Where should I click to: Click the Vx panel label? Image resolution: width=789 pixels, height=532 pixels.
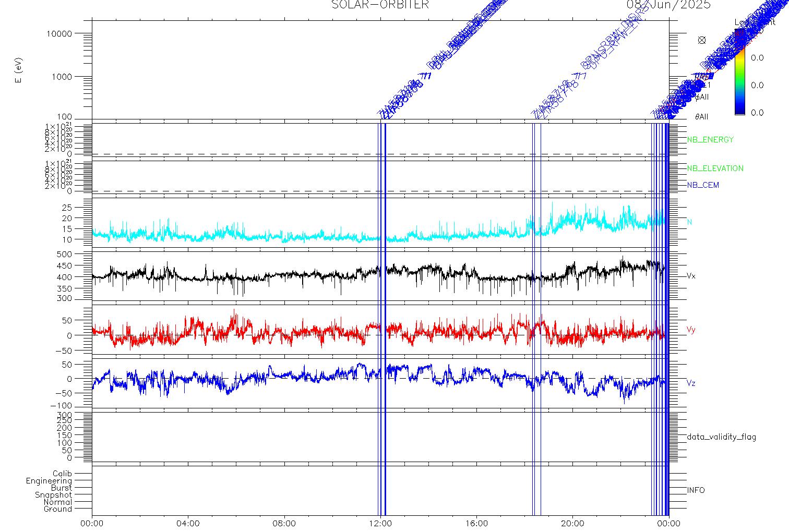(x=691, y=275)
